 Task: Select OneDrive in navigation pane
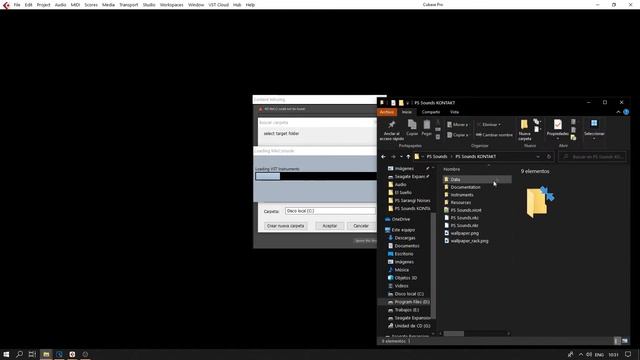click(400, 220)
